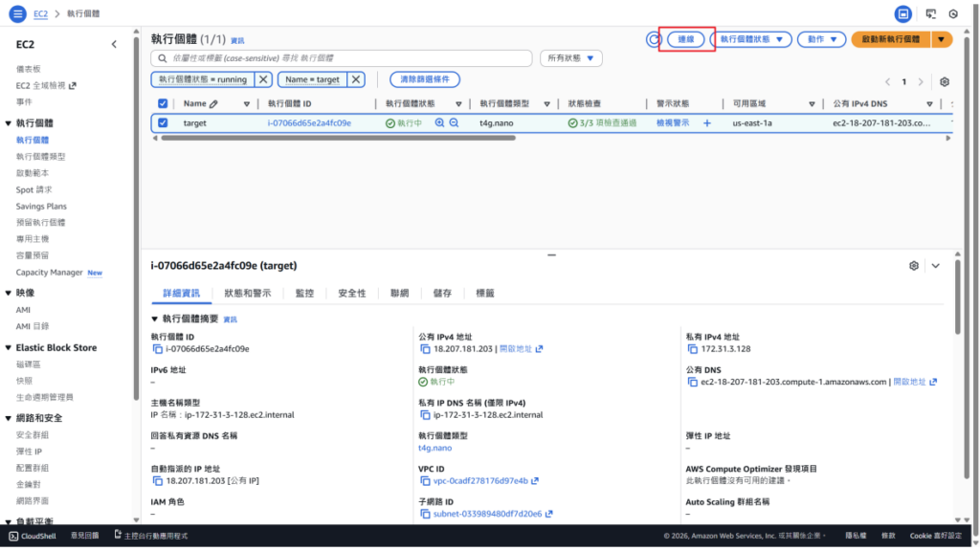Open the 所有狀態 filter dropdown
The width and height of the screenshot is (980, 551).
570,58
